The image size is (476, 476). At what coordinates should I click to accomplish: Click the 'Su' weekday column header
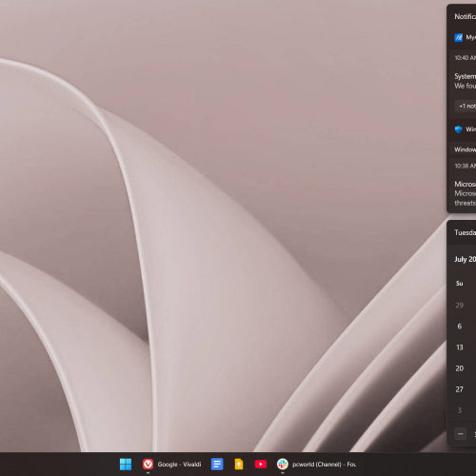click(x=460, y=283)
